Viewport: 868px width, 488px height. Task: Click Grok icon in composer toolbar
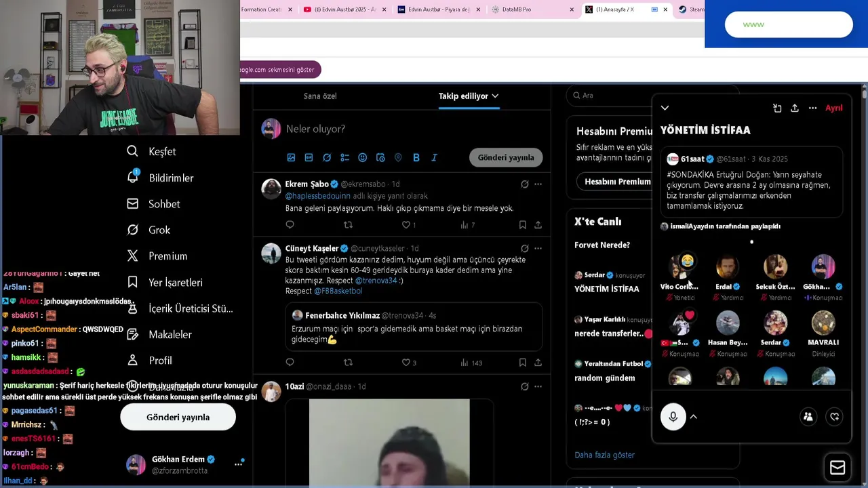(x=327, y=157)
